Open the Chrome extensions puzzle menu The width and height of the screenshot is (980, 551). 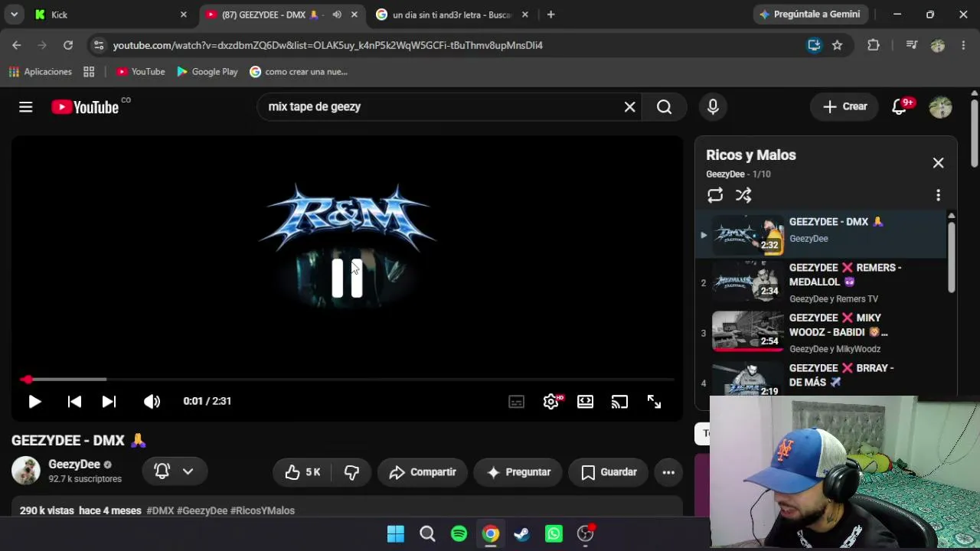click(x=874, y=45)
